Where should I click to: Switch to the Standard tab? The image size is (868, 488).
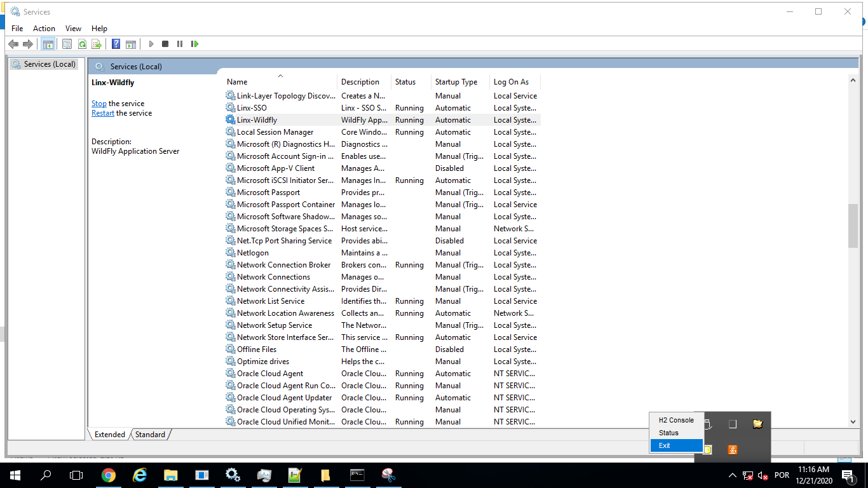tap(150, 435)
